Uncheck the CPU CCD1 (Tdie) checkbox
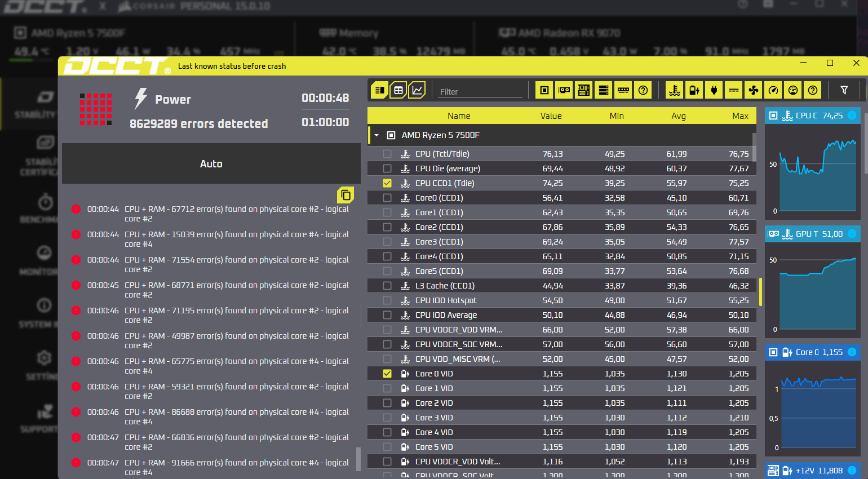The width and height of the screenshot is (868, 479). tap(387, 183)
